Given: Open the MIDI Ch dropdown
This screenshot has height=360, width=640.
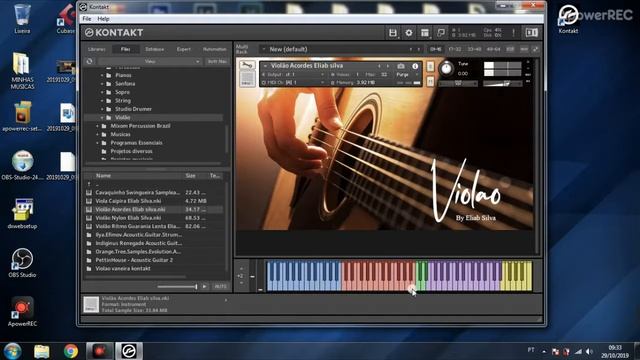Looking at the screenshot, I should (294, 82).
